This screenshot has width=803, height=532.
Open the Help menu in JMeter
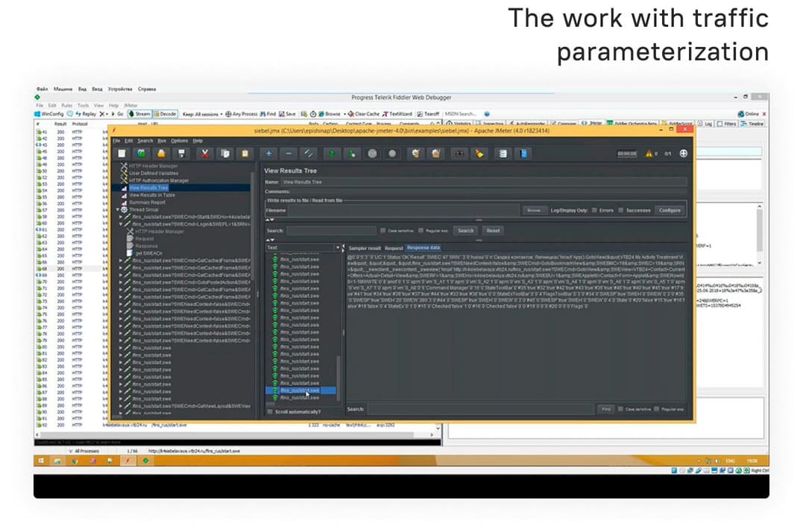(x=198, y=141)
